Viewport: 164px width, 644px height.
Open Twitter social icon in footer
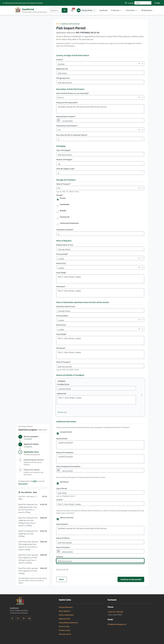(18, 618)
